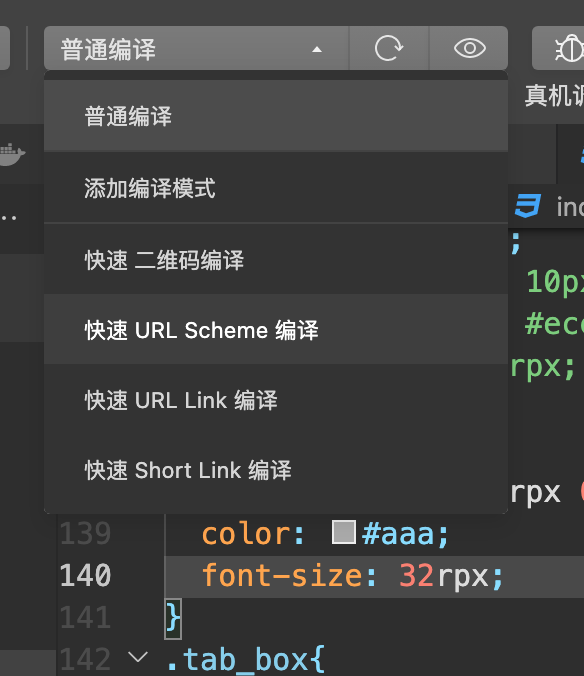
Task: Open the index CSS file tab
Action: [549, 206]
